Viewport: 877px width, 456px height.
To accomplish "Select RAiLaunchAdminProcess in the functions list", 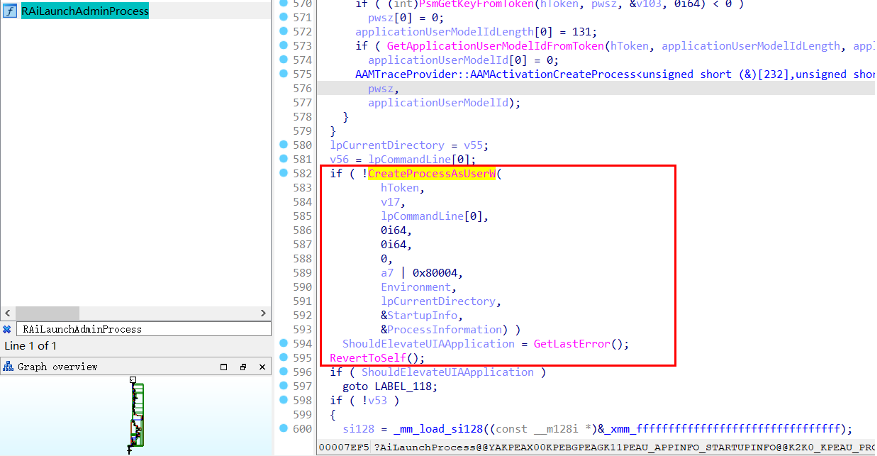I will coord(84,12).
